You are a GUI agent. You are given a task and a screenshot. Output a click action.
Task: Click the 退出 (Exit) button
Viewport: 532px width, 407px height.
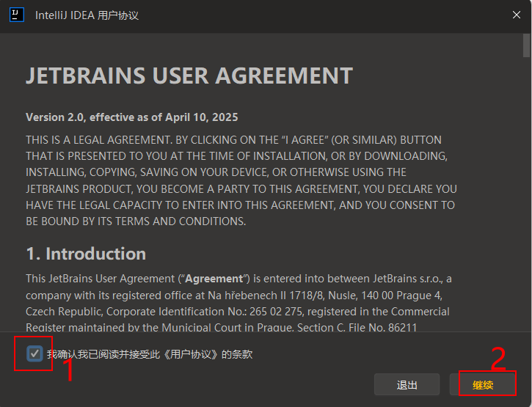coord(407,384)
